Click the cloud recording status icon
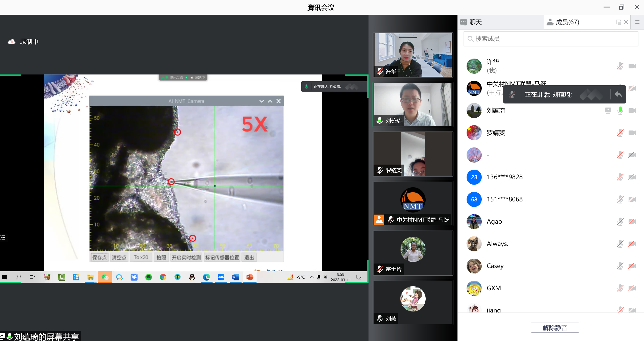The image size is (644, 341). 12,42
